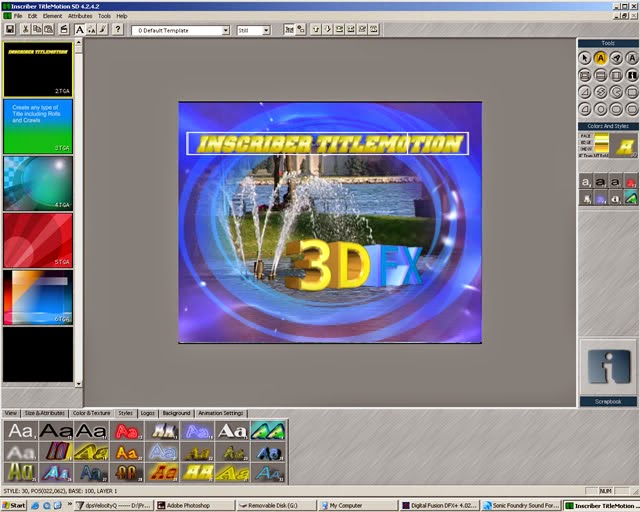Click the large A text toolbar icon
Screen dimensions: 640x512
coord(80,29)
